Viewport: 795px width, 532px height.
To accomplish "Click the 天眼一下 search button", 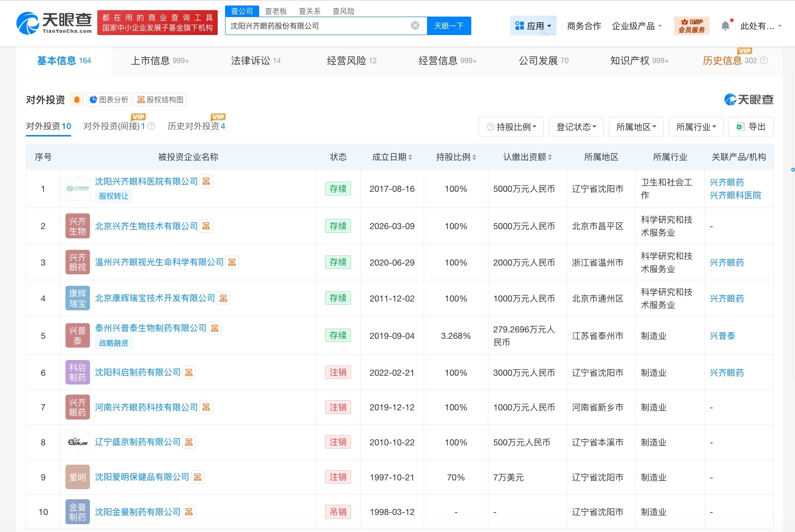I will tap(449, 25).
